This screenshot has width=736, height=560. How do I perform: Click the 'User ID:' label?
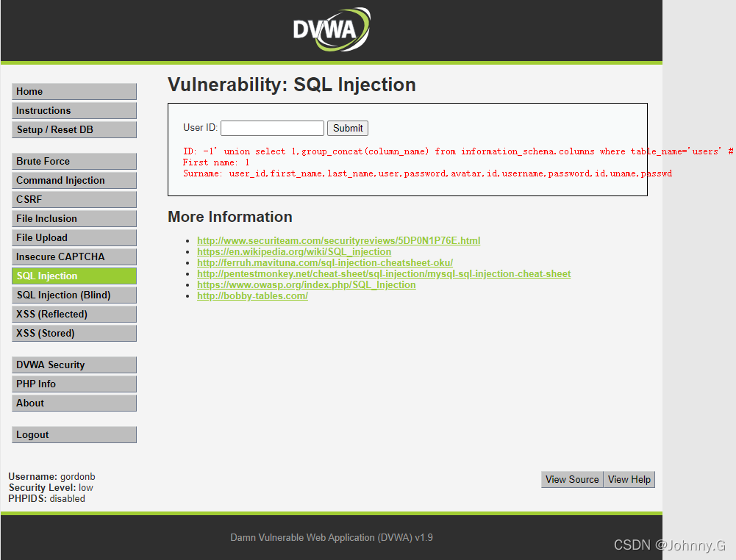[x=201, y=128]
